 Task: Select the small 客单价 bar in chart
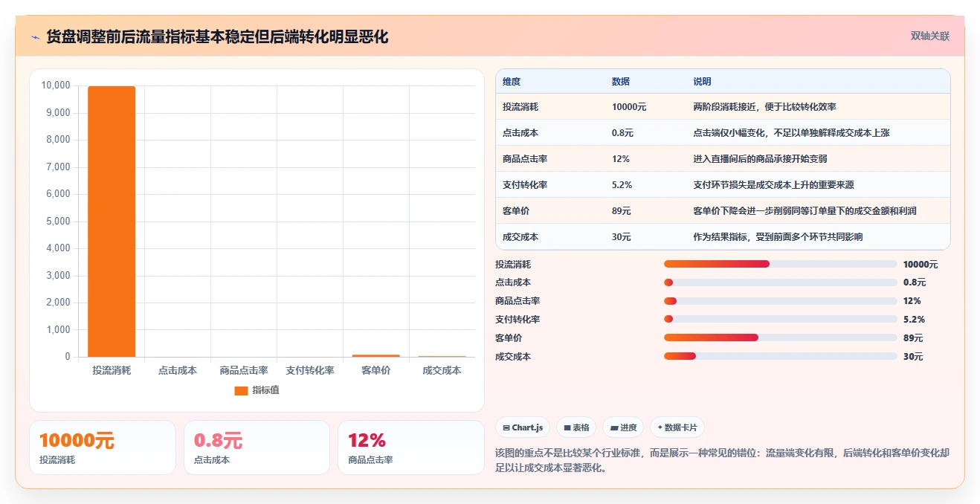376,355
